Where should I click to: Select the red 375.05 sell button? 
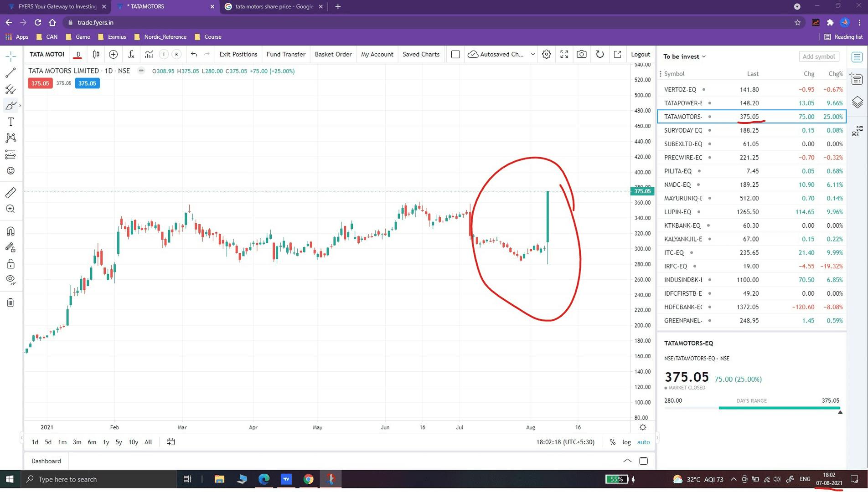tap(40, 83)
